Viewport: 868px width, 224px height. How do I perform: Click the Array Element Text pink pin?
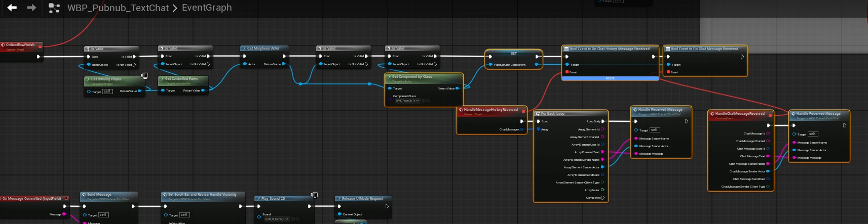602,152
